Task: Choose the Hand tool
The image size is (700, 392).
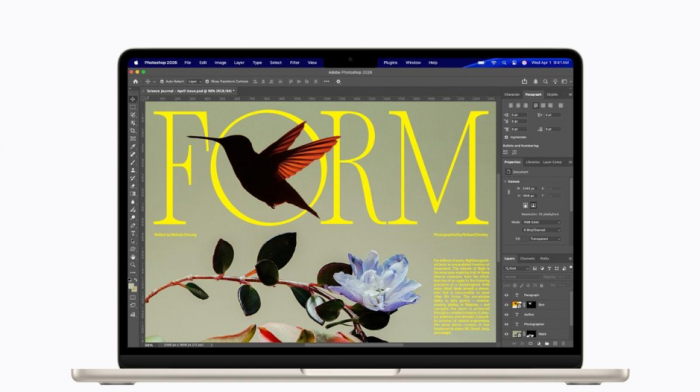Action: 133,257
